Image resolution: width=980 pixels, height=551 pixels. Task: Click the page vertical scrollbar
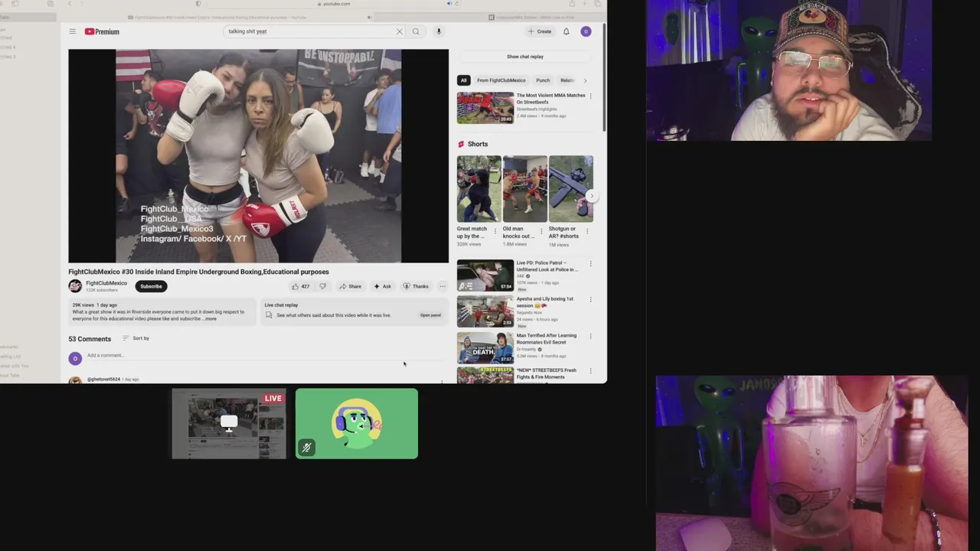(604, 77)
